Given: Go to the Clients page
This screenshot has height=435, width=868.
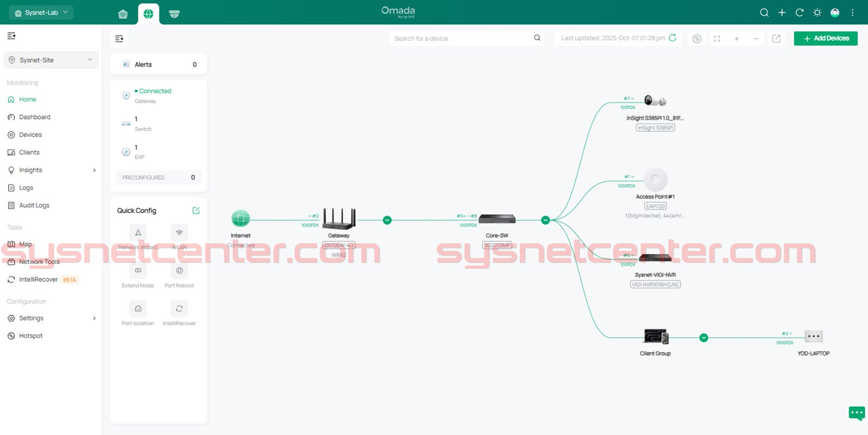Looking at the screenshot, I should 29,153.
